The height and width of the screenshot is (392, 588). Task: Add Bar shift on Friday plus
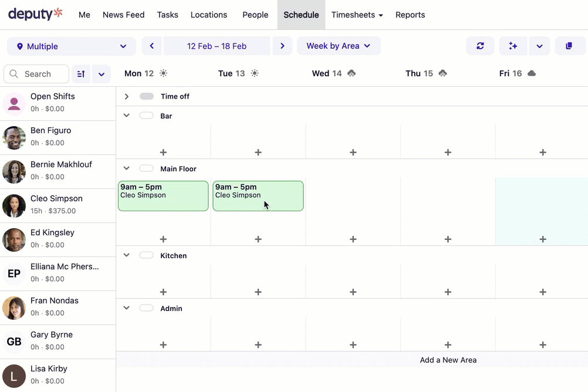point(543,153)
